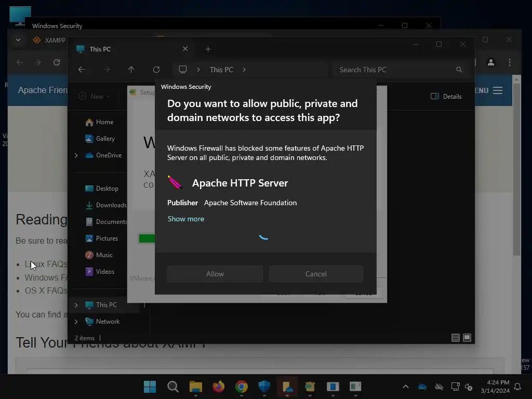Open the notification bell

(x=518, y=387)
